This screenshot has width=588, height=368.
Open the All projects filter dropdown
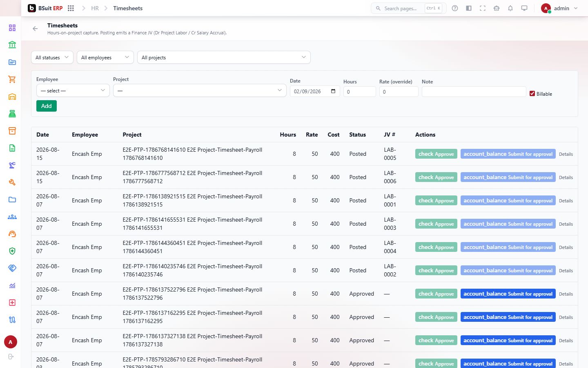pyautogui.click(x=224, y=57)
